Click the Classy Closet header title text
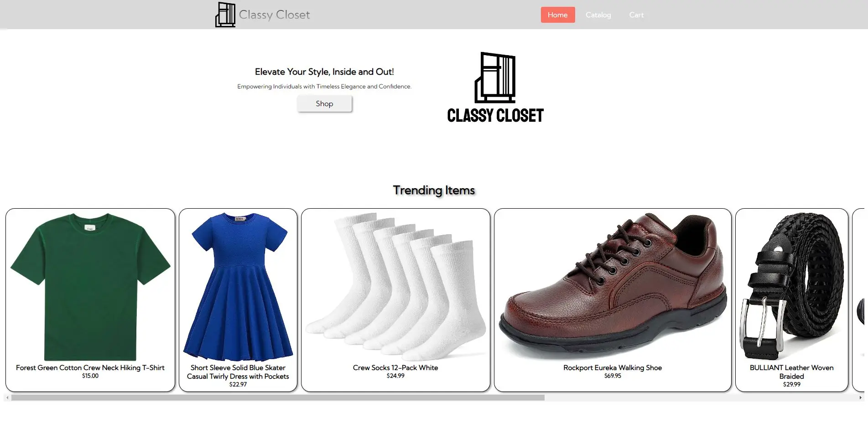868x427 pixels. (274, 15)
